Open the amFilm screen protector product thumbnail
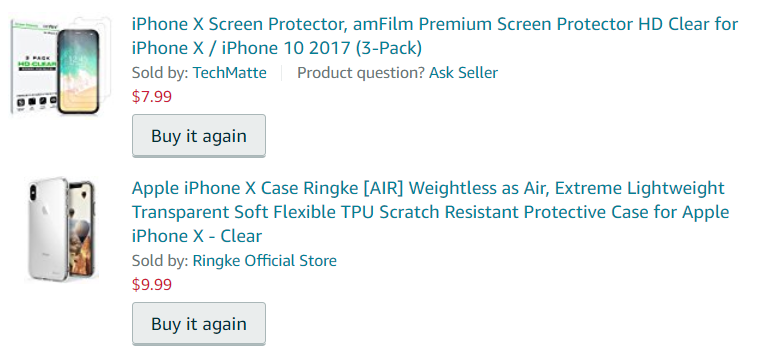 [61, 66]
